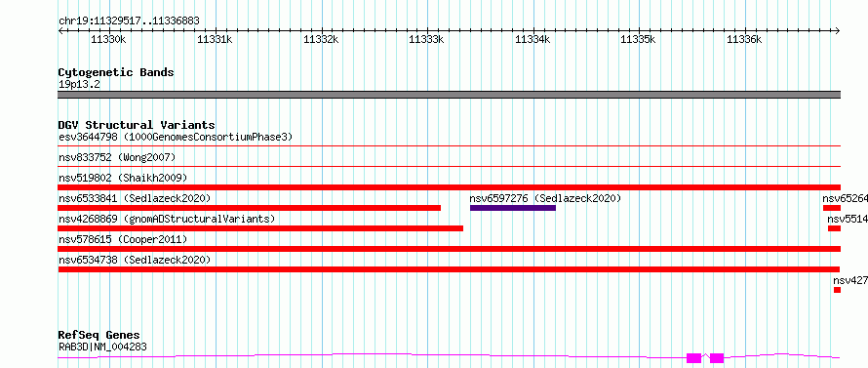Click the gray 19p13.2 cytogenetic band bar
The image size is (868, 368).
coord(449,95)
